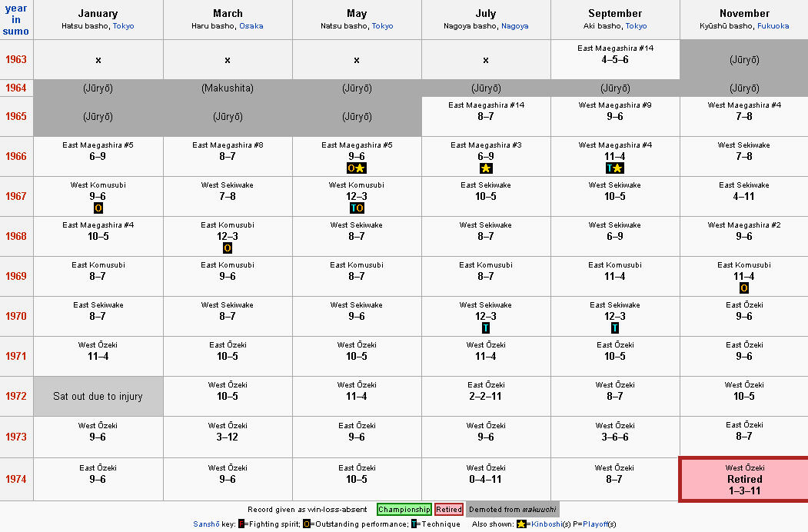Click the March 1973 '3–12' record
The height and width of the screenshot is (532, 808).
[x=228, y=437]
